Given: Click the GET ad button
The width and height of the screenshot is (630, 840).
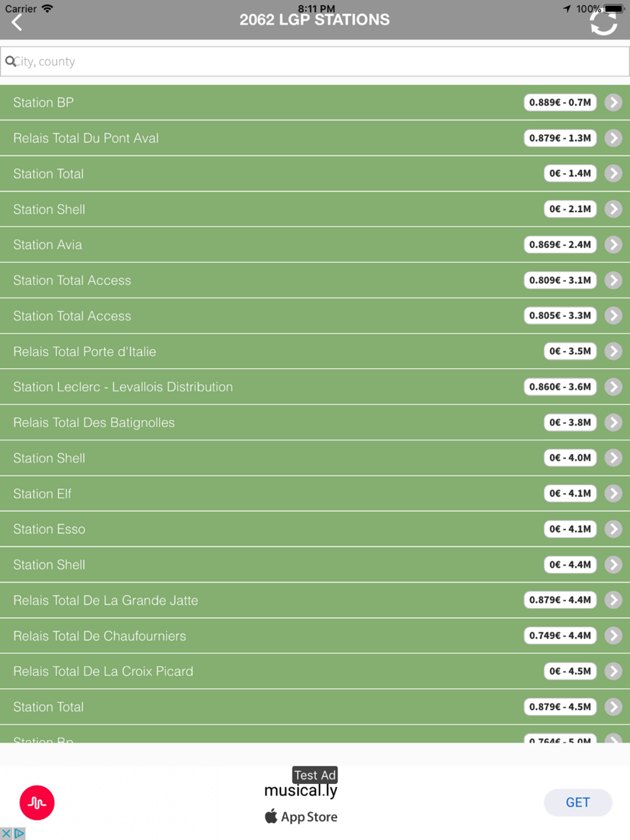Looking at the screenshot, I should (x=578, y=802).
